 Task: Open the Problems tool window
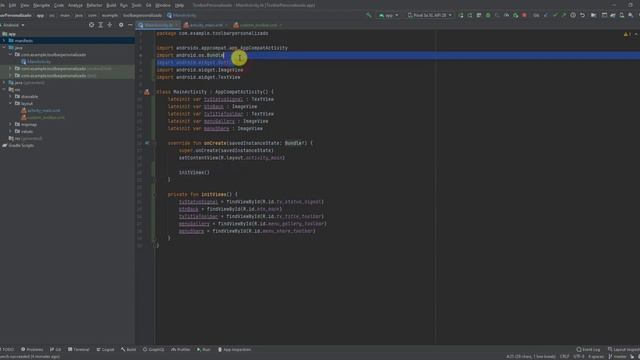(32, 350)
